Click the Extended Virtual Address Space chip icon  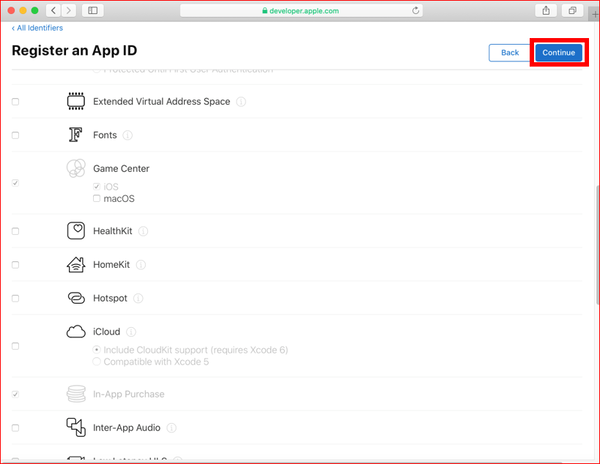coord(76,101)
